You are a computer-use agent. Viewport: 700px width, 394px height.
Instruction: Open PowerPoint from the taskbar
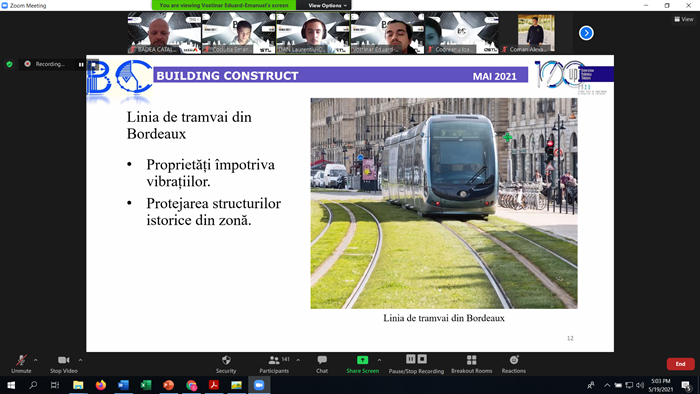(x=168, y=385)
